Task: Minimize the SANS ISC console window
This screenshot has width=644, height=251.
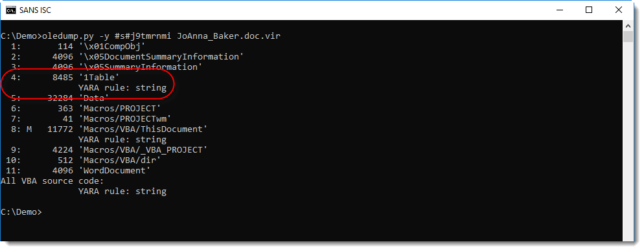Action: point(559,10)
